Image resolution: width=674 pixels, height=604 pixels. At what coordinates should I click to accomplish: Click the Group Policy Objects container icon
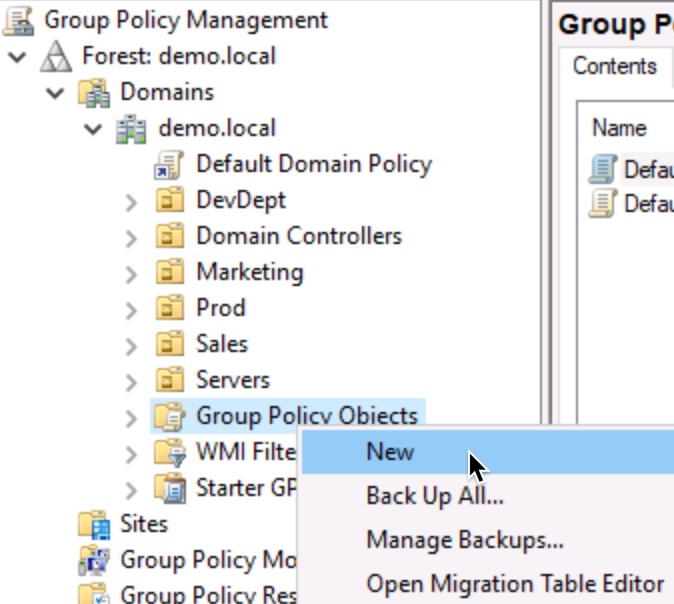(170, 416)
